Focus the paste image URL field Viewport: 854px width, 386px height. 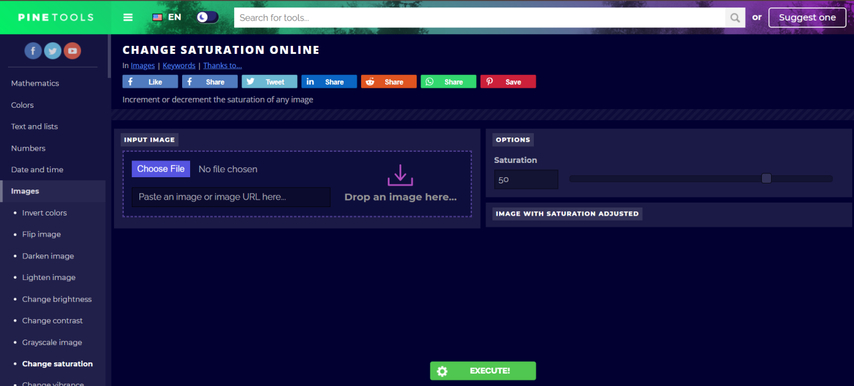231,197
